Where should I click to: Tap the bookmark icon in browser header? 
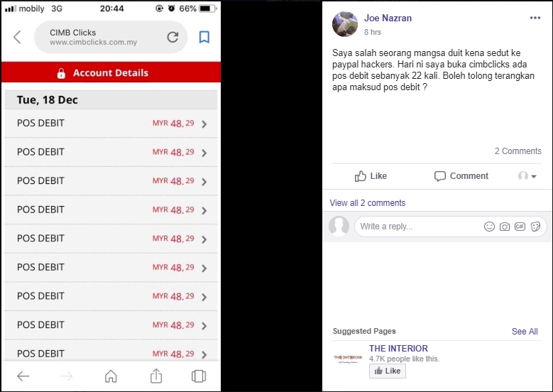click(x=204, y=38)
